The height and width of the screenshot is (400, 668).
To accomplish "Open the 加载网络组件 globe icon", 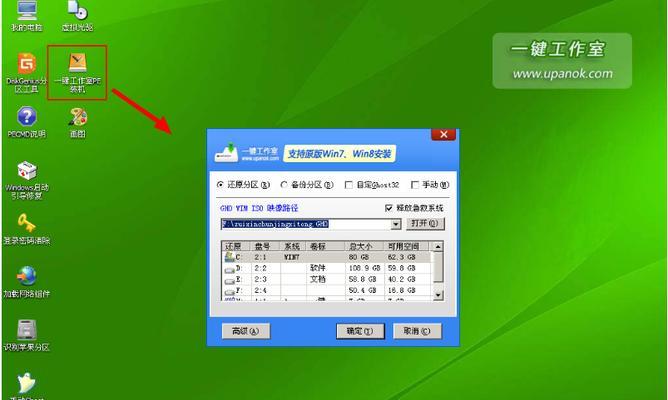I will (27, 282).
